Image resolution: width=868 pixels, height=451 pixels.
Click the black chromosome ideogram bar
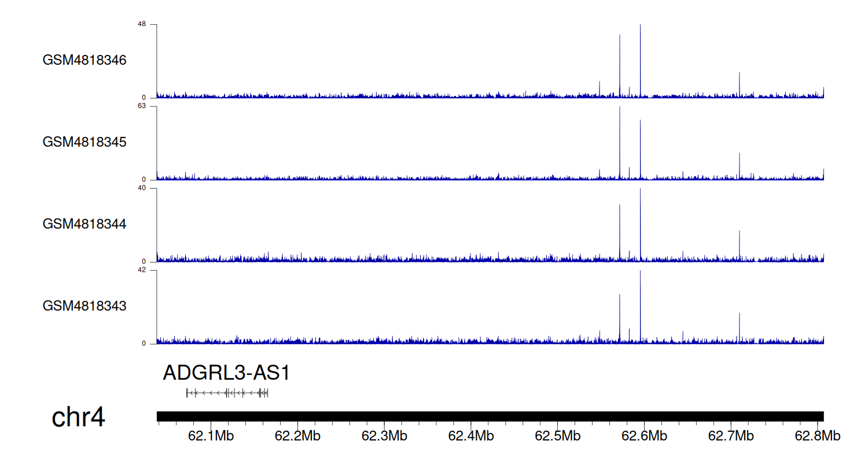490,416
